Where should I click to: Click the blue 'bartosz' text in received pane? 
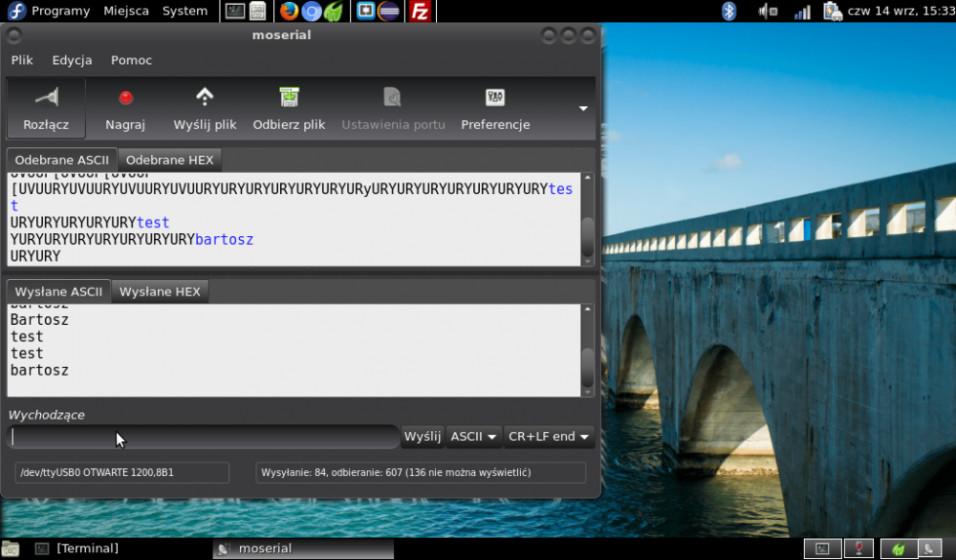pyautogui.click(x=224, y=240)
